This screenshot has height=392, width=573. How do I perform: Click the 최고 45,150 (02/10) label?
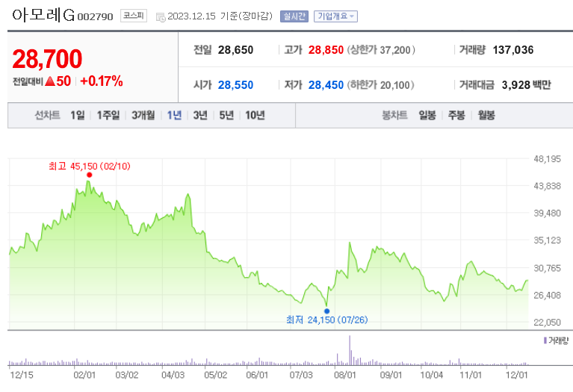(x=90, y=167)
